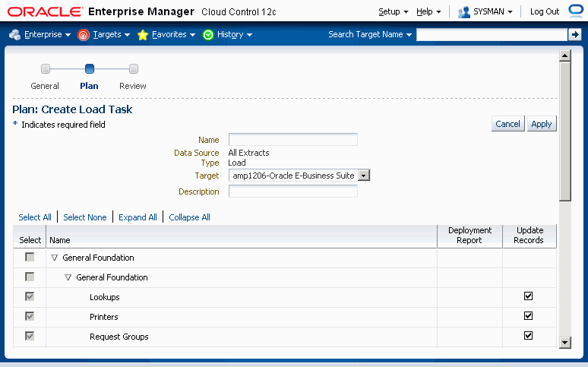Click the Review train step marker

134,68
